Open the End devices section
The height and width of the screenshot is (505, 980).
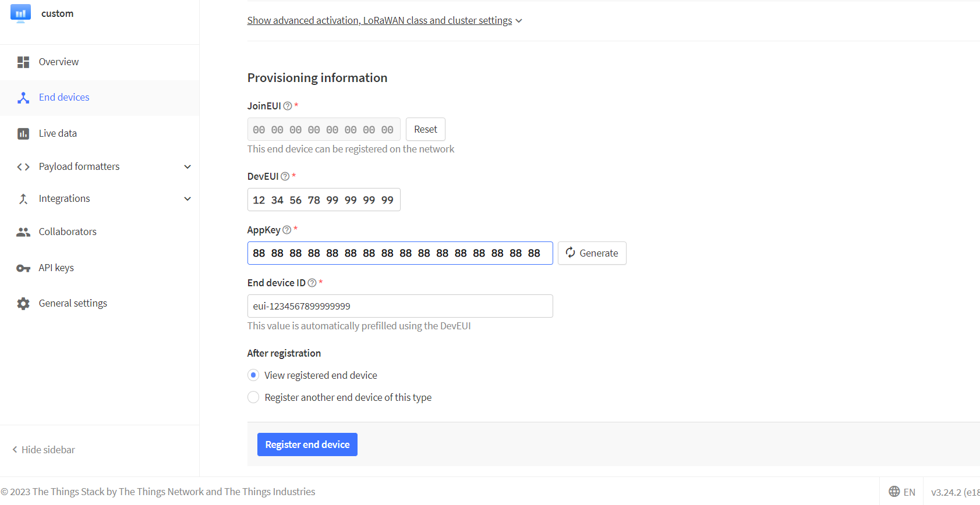(x=64, y=98)
